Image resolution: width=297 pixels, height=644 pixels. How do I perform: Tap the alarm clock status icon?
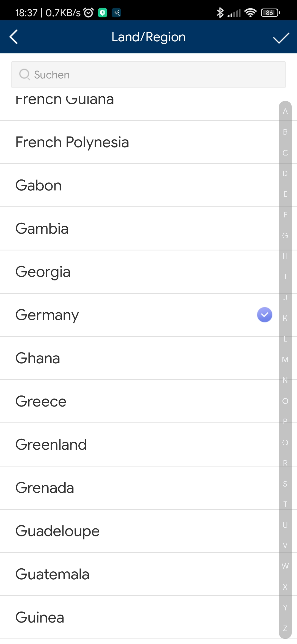click(89, 13)
